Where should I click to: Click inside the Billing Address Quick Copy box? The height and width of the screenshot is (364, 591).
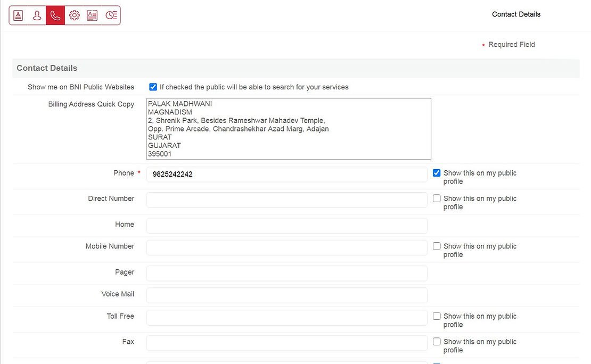coord(288,129)
